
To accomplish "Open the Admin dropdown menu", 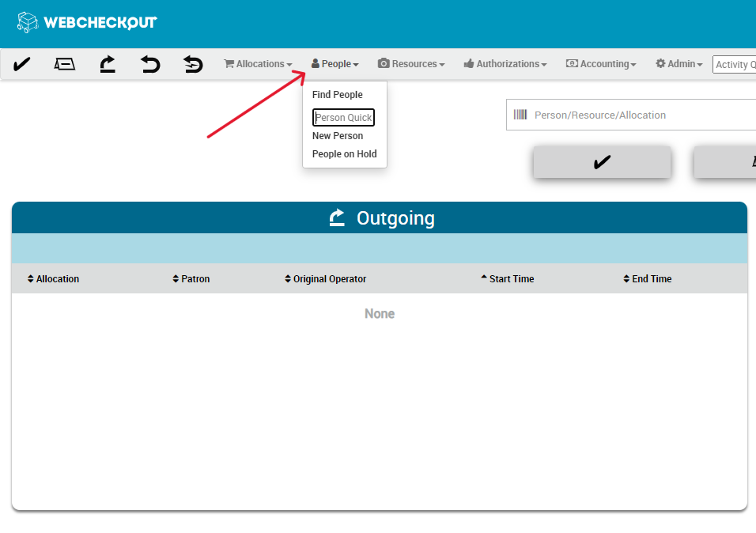I will pos(679,64).
